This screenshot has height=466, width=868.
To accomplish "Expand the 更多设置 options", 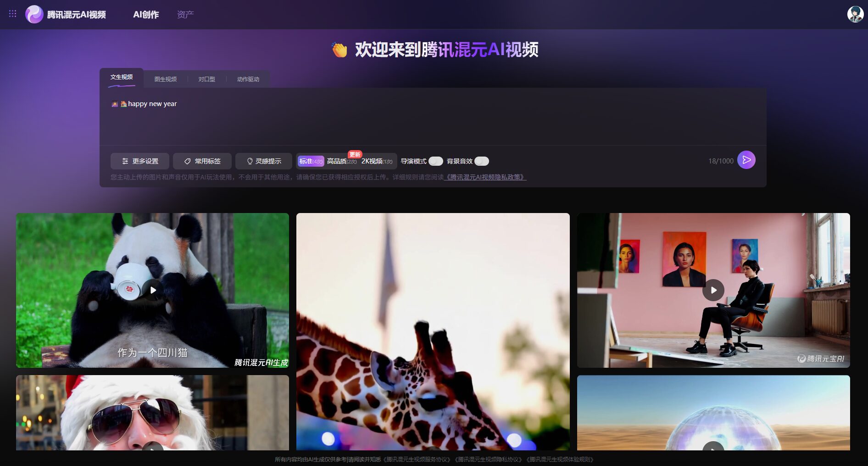I will click(x=140, y=161).
